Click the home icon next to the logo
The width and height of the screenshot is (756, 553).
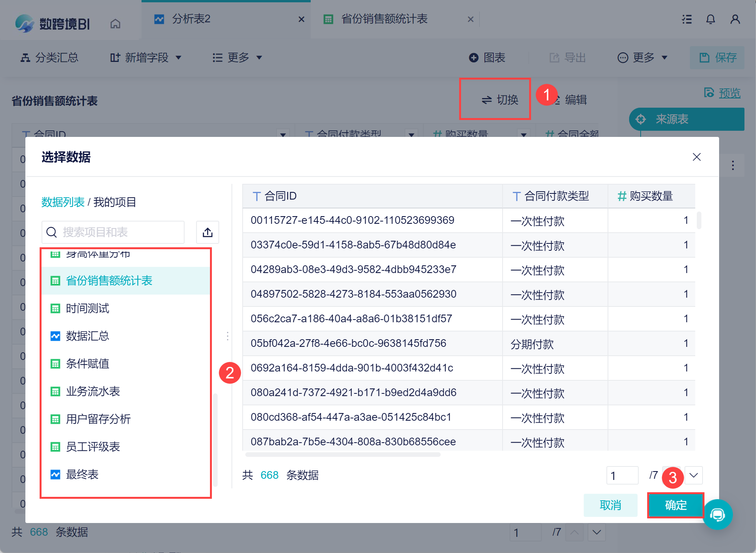coord(115,24)
